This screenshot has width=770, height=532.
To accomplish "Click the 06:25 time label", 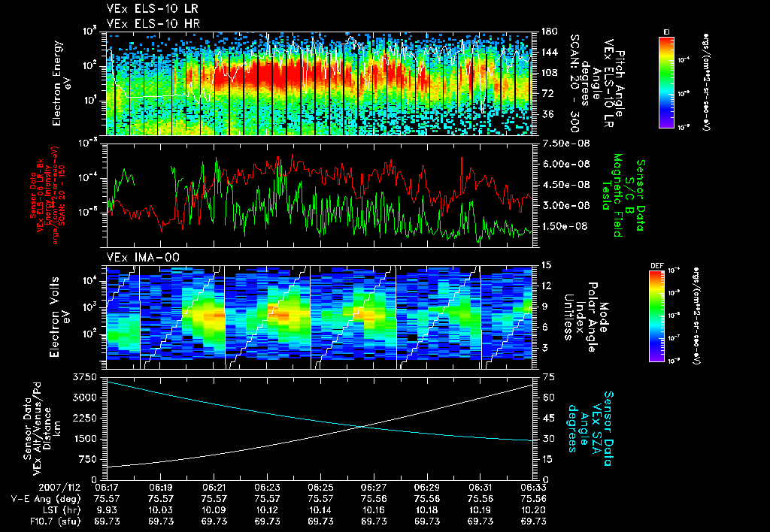I will 320,488.
